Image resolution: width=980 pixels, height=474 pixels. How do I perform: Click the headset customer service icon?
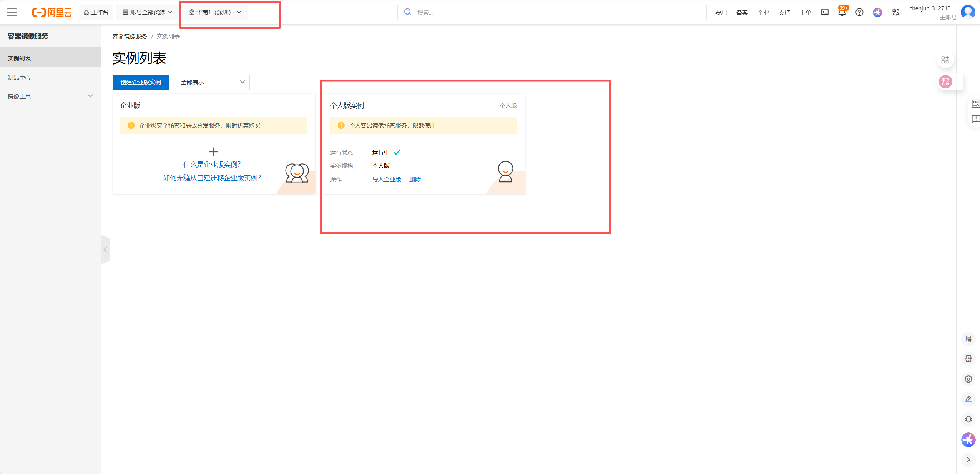coord(968,419)
